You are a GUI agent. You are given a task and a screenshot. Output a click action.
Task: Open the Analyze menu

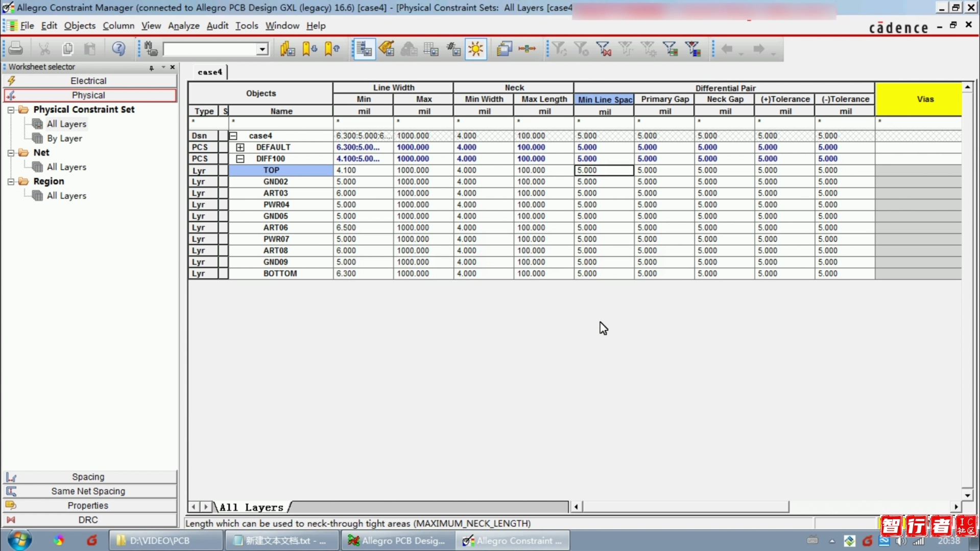pos(184,26)
